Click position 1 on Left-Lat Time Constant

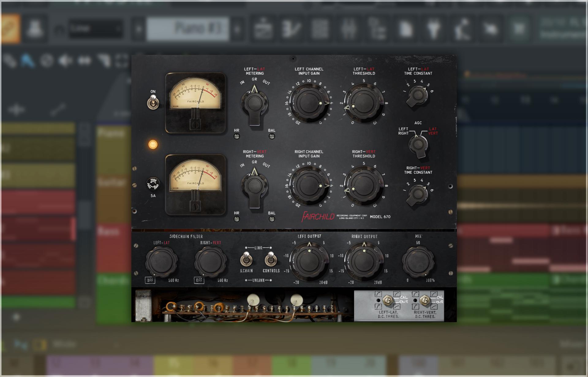405,91
